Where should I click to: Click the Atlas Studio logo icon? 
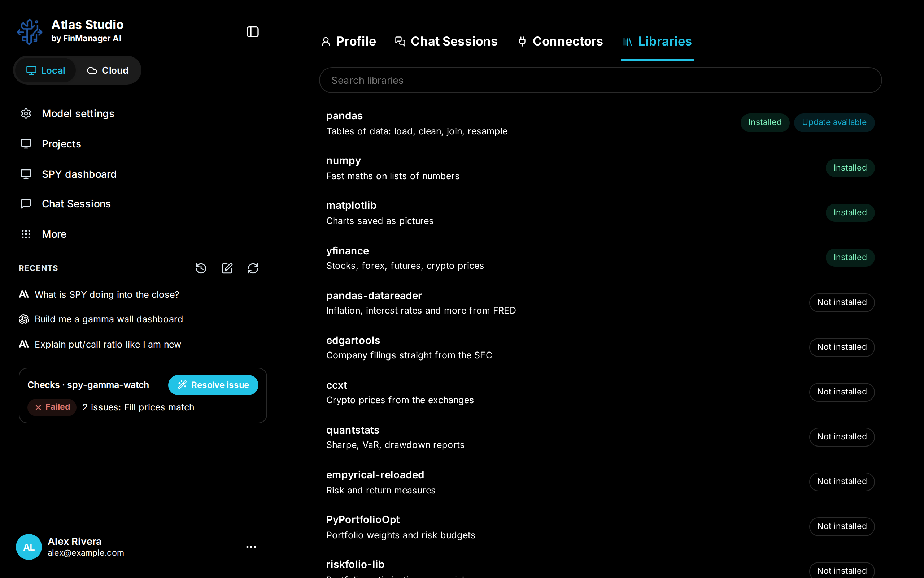coord(29,32)
